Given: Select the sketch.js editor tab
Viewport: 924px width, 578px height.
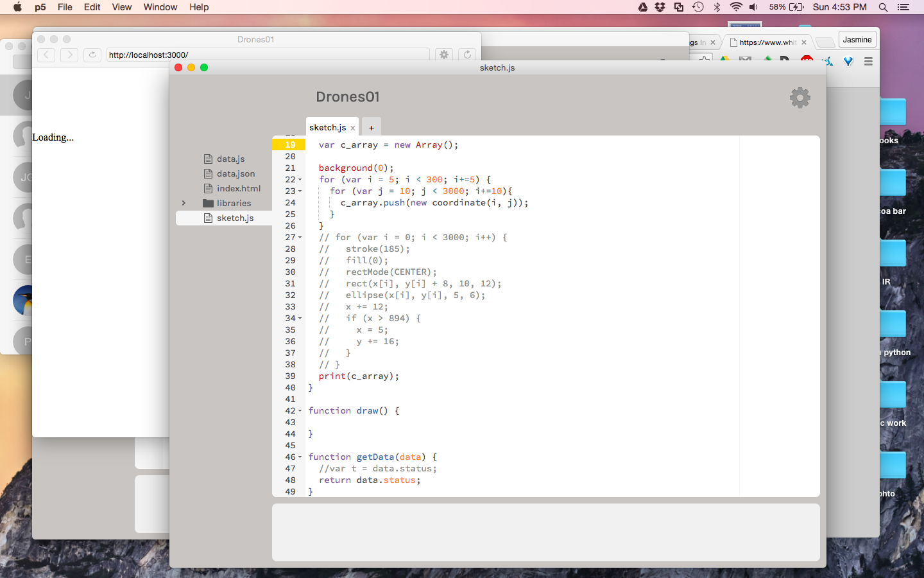Looking at the screenshot, I should [327, 127].
